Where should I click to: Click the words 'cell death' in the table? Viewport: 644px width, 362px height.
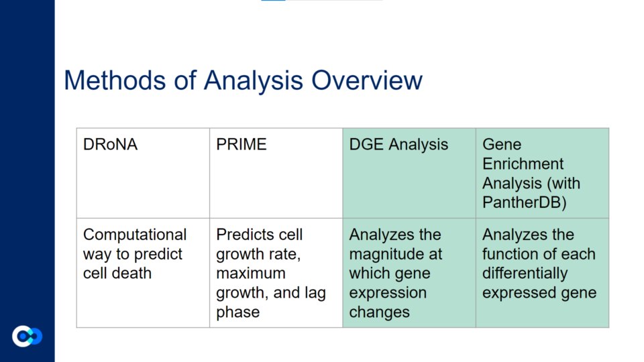(x=117, y=274)
